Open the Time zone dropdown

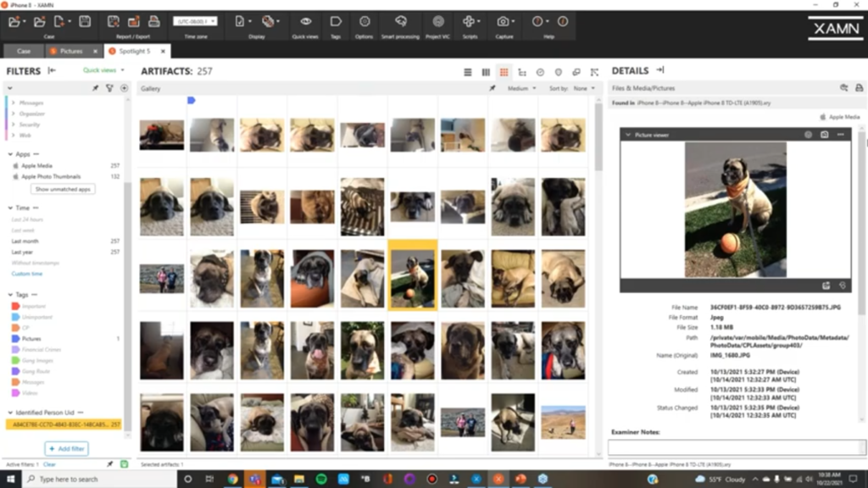pos(195,21)
